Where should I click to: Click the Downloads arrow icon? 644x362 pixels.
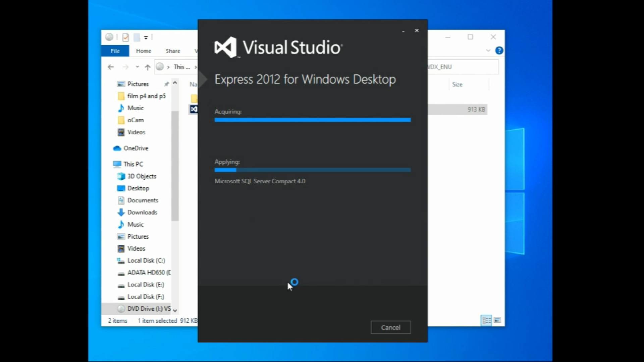121,213
